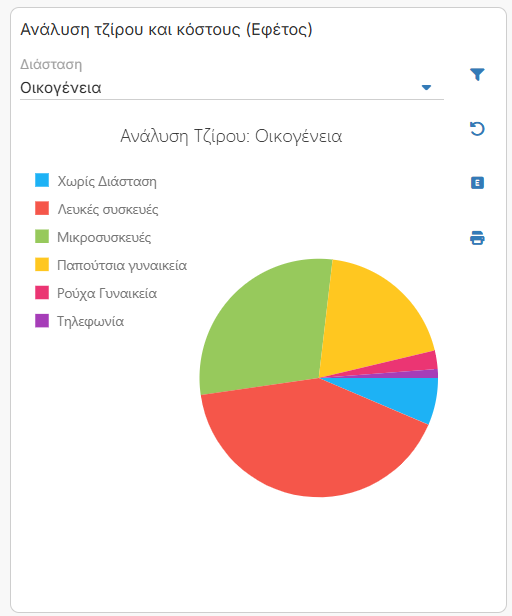
Task: Hide Παπούτσια γυναικεία series in legend
Action: coord(111,265)
